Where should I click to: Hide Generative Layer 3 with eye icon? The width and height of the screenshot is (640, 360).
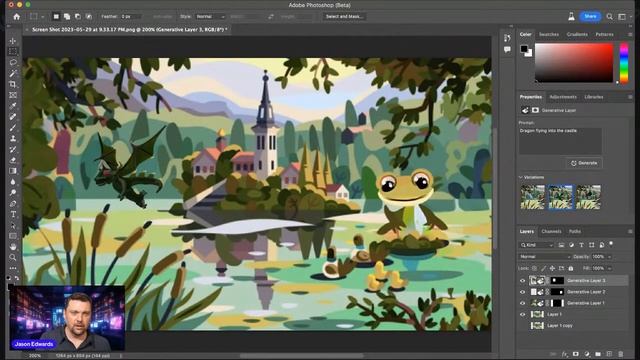522,281
